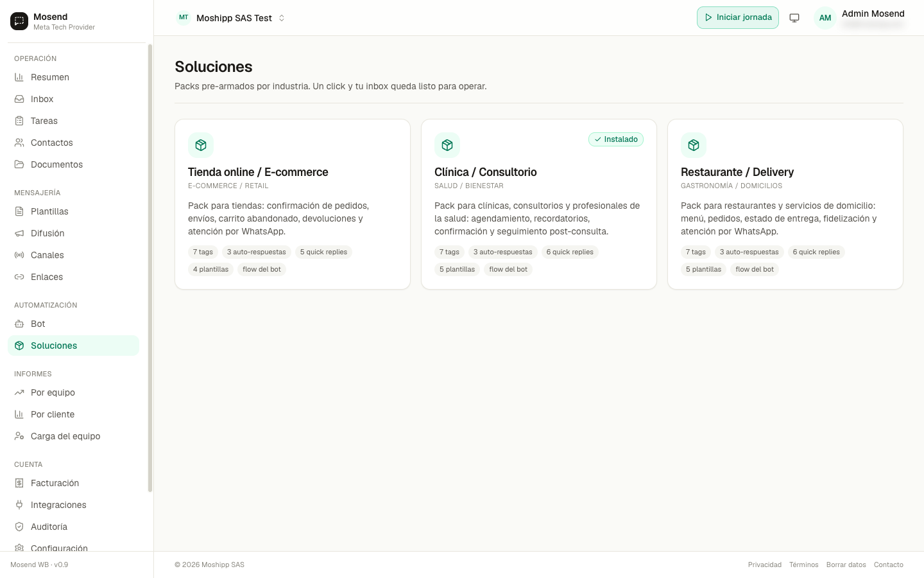Expand the Moshipp SAS Test workspace selector
924x578 pixels.
point(231,18)
